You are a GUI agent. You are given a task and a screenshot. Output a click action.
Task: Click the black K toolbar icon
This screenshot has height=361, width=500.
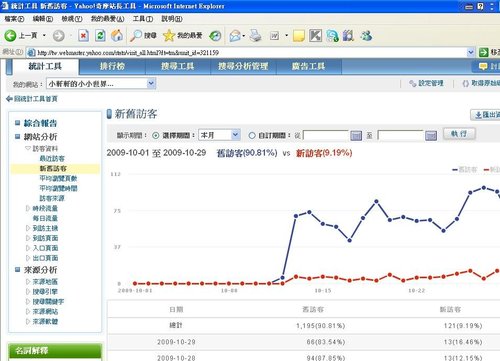pyautogui.click(x=315, y=35)
